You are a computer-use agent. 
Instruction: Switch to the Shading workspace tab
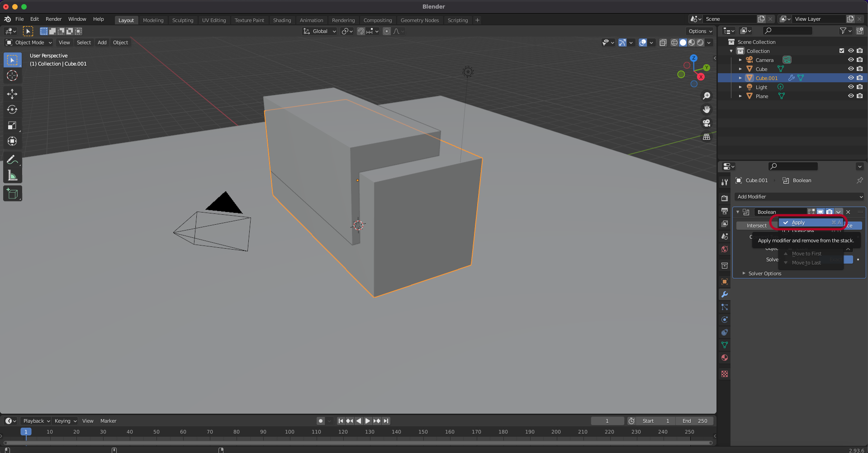coord(282,20)
